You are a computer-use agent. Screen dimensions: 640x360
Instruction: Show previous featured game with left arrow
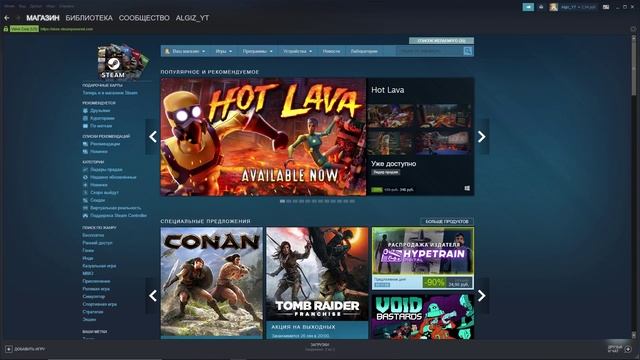pyautogui.click(x=153, y=137)
